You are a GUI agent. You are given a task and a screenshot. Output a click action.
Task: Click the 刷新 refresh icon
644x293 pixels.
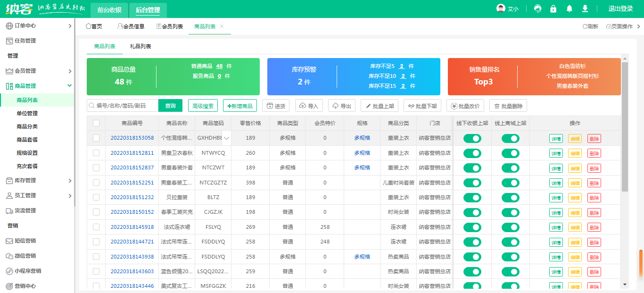click(586, 27)
